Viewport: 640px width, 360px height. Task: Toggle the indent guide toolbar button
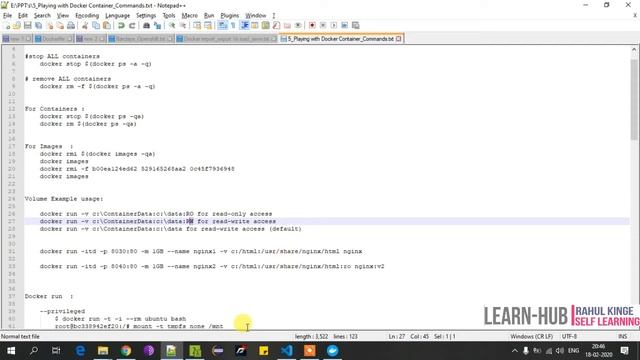[x=244, y=25]
